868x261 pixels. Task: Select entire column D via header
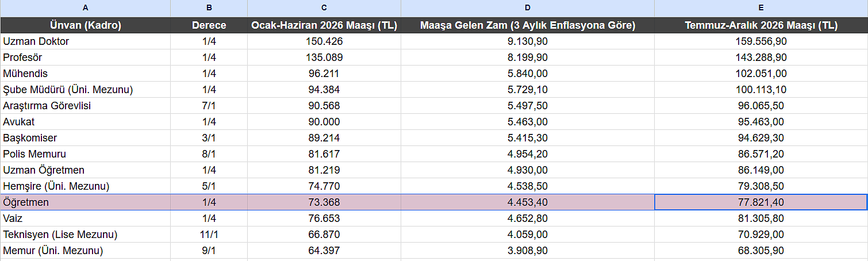[527, 7]
